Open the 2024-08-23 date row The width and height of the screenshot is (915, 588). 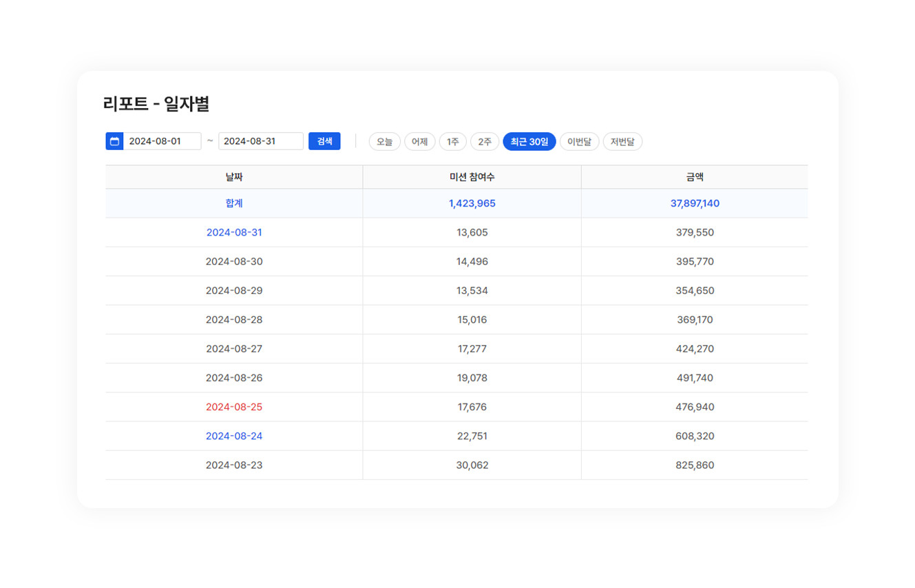click(234, 465)
